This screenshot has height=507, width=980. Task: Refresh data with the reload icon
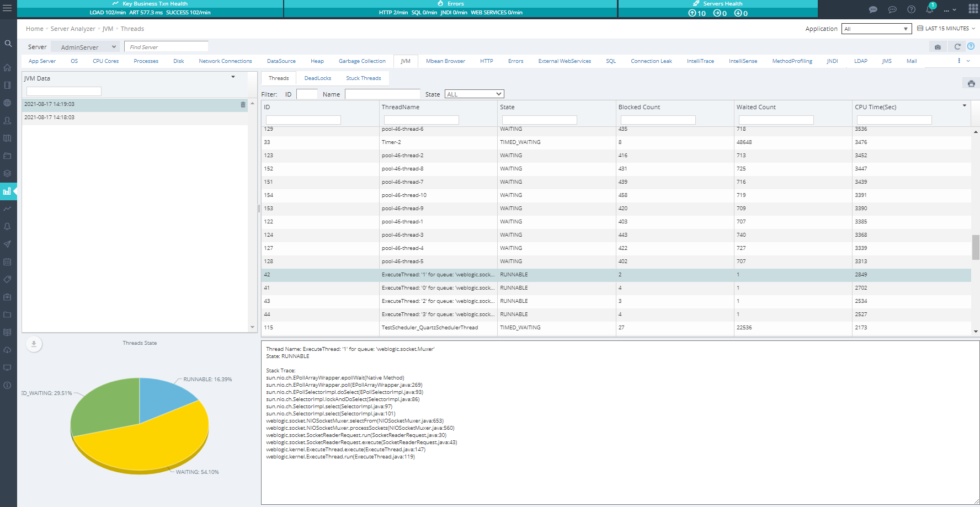tap(957, 47)
